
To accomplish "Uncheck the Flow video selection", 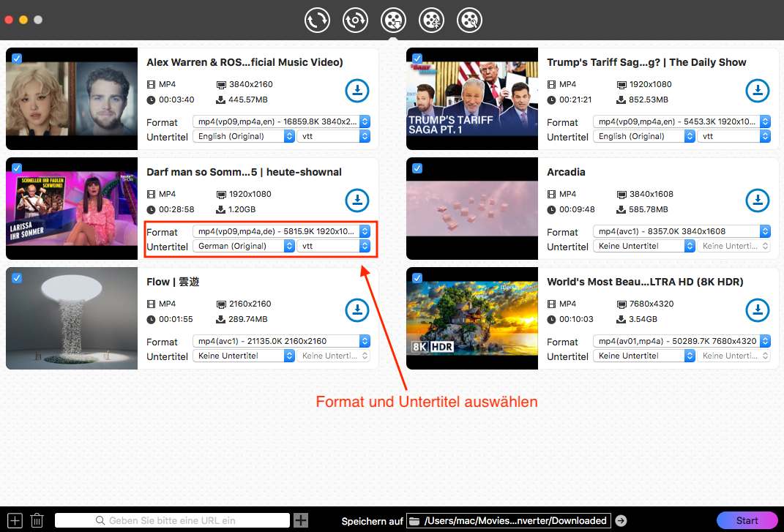I will (16, 278).
